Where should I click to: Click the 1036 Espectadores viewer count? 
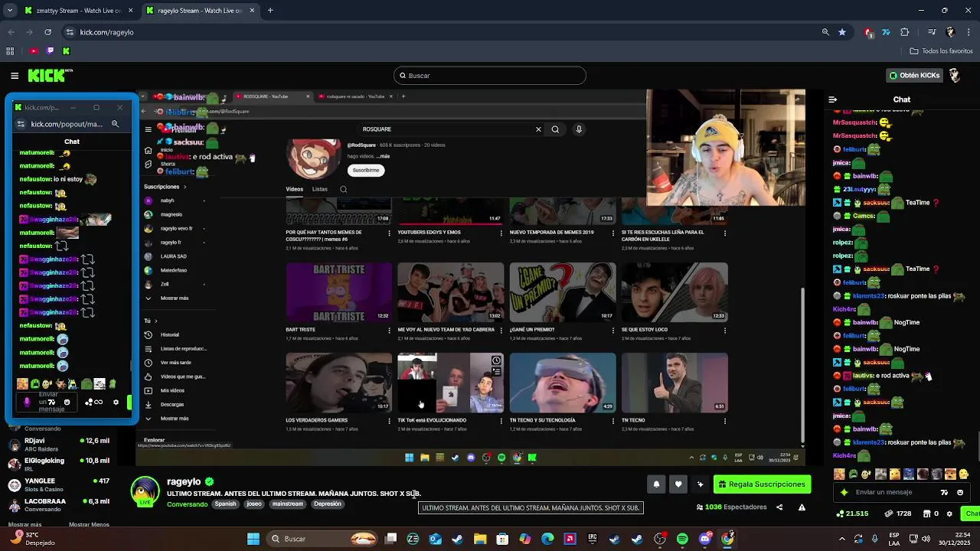(731, 507)
